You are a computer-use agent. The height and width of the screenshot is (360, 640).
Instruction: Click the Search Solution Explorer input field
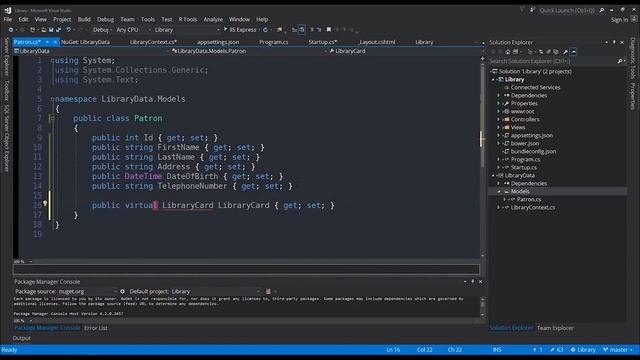(x=553, y=61)
